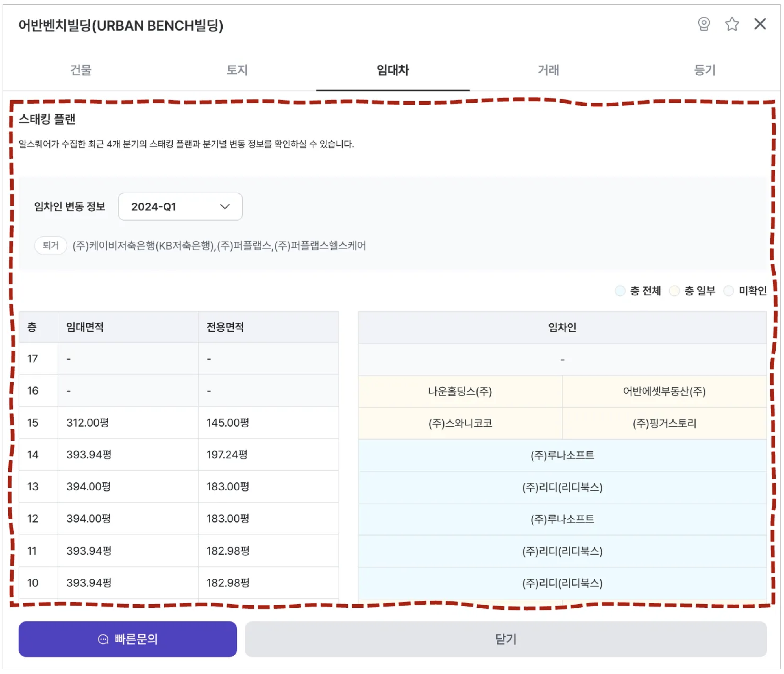Viewport: 784px width, 674px height.
Task: Switch to the 토지 tab
Action: pyautogui.click(x=237, y=70)
